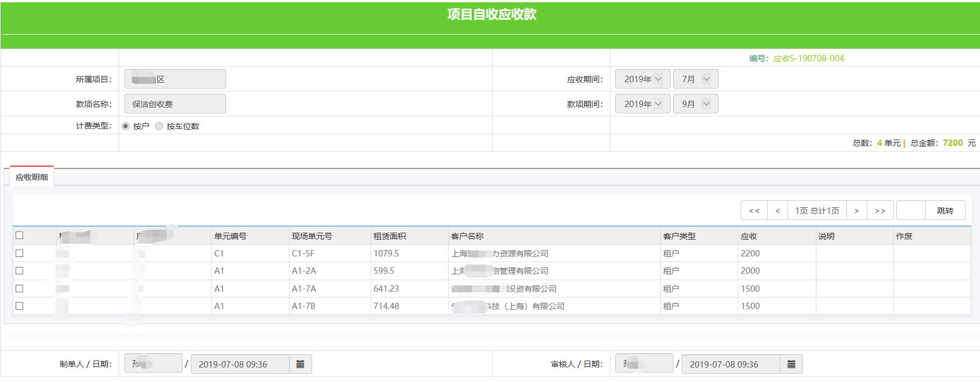The image size is (980, 382).
Task: Expand the 应收期间 year dropdown
Action: pos(642,79)
